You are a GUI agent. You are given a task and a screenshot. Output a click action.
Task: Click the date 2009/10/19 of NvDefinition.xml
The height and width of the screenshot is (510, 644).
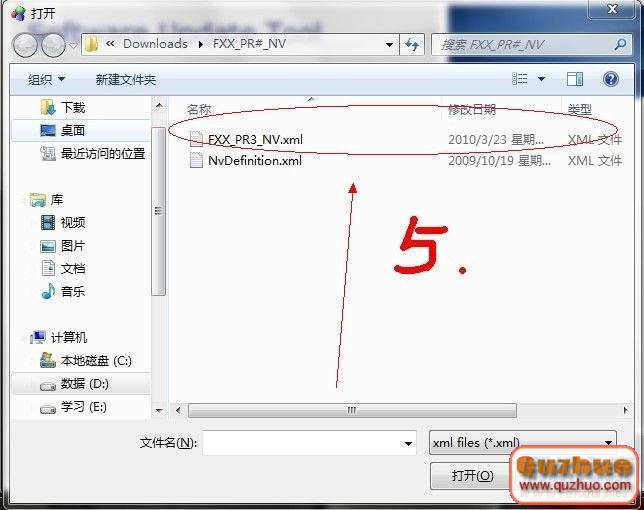coord(499,160)
